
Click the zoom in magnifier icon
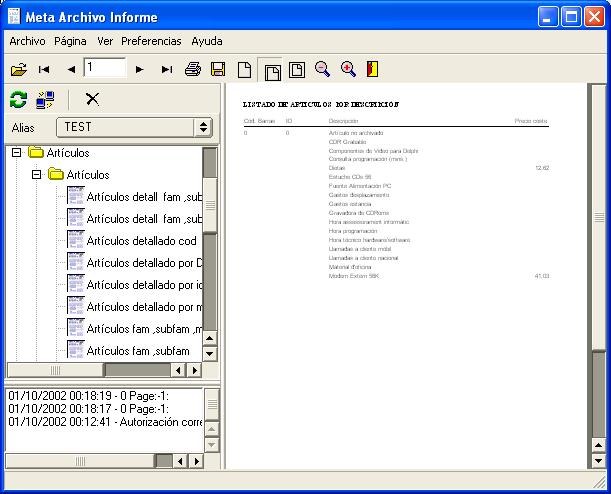point(348,69)
